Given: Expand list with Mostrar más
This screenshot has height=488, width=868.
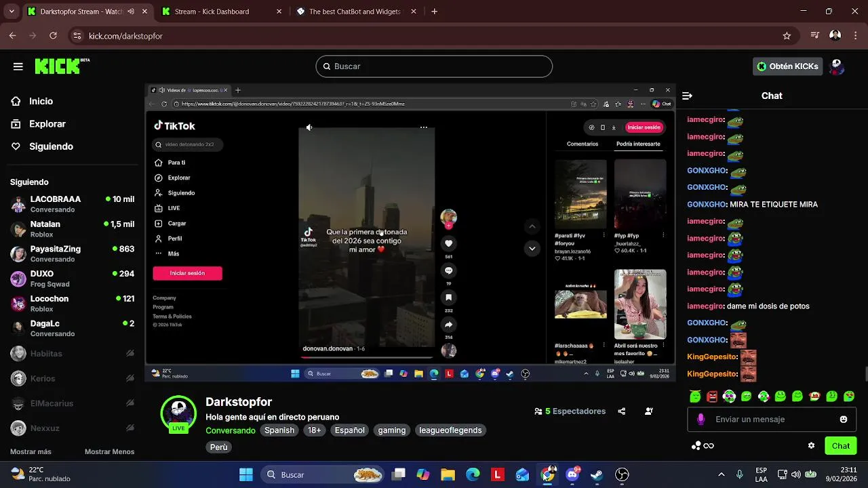Looking at the screenshot, I should (31, 452).
